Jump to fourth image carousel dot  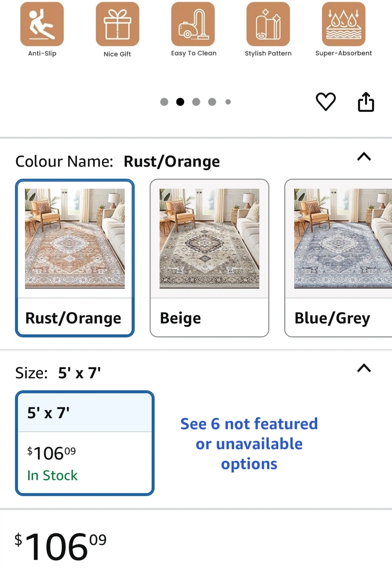click(212, 102)
